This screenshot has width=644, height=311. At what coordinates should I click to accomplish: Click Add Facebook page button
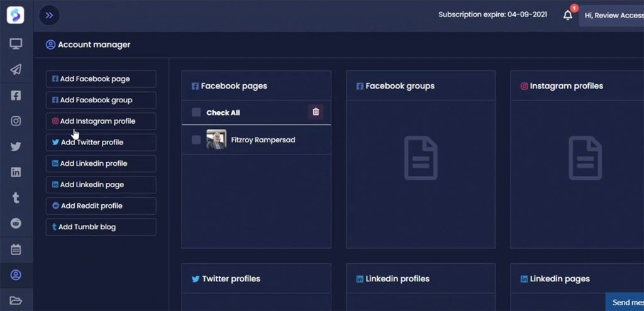[x=101, y=79]
